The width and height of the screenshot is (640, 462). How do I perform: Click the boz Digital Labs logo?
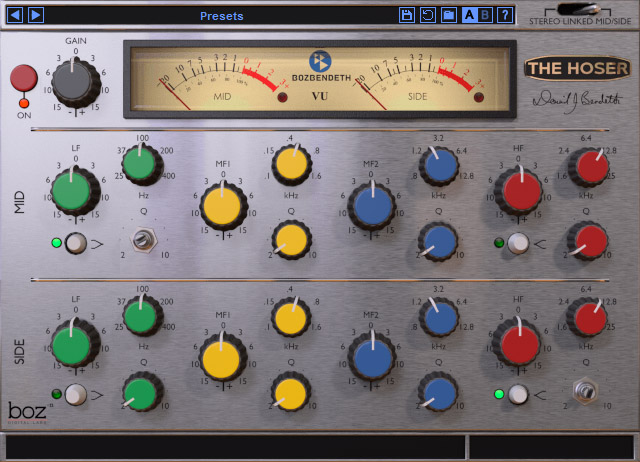coord(28,412)
